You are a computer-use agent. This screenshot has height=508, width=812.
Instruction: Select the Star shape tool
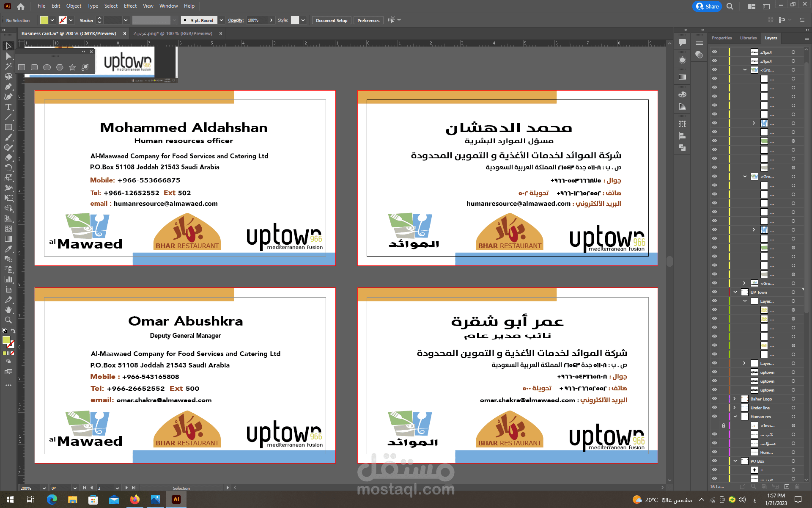click(x=72, y=67)
